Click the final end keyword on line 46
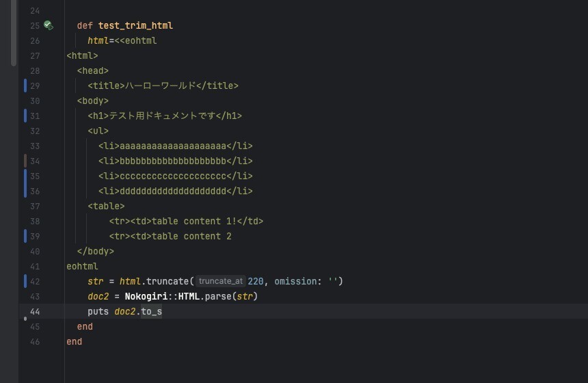The width and height of the screenshot is (588, 383). (x=75, y=341)
